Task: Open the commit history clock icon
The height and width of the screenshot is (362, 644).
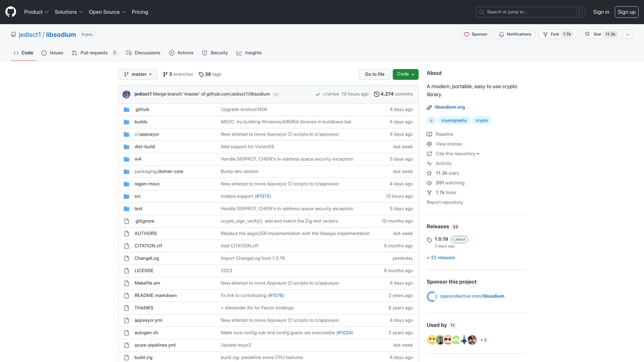Action: (377, 94)
